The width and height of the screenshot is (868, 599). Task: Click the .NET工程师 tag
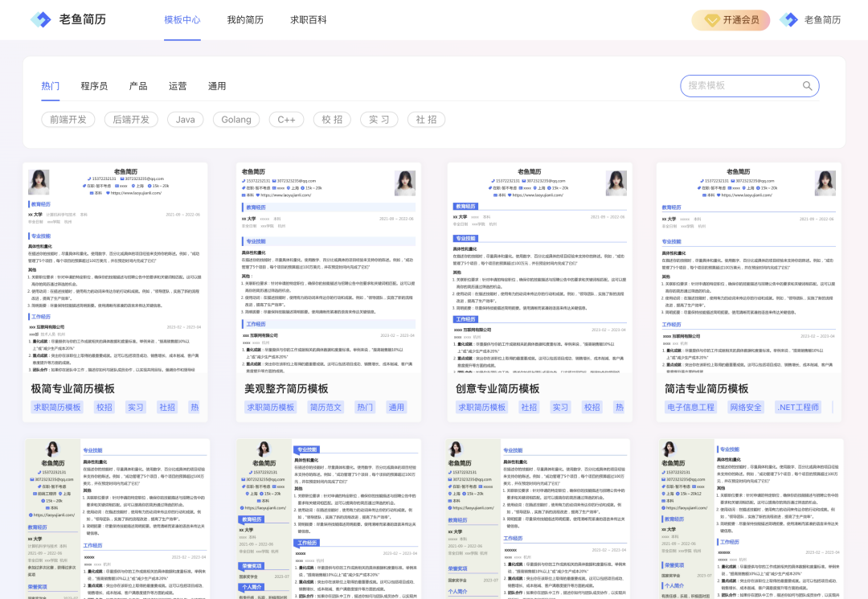coord(798,408)
